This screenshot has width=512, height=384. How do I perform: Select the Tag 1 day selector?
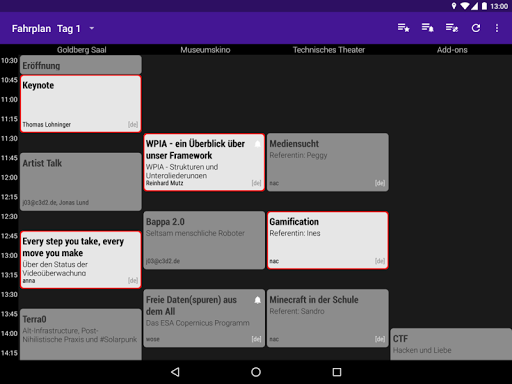pos(76,29)
